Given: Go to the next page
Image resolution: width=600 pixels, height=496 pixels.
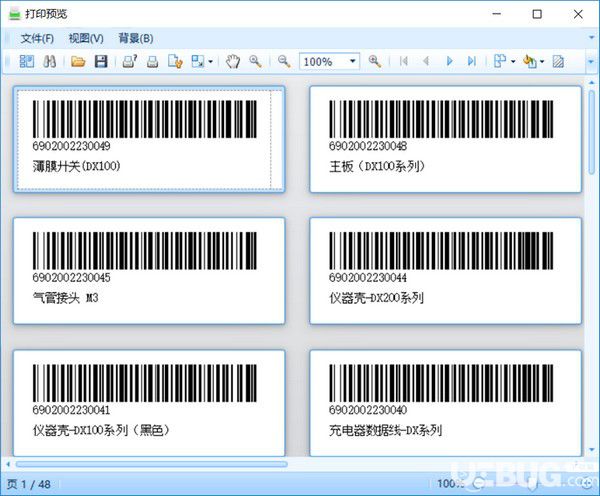Looking at the screenshot, I should pos(449,61).
